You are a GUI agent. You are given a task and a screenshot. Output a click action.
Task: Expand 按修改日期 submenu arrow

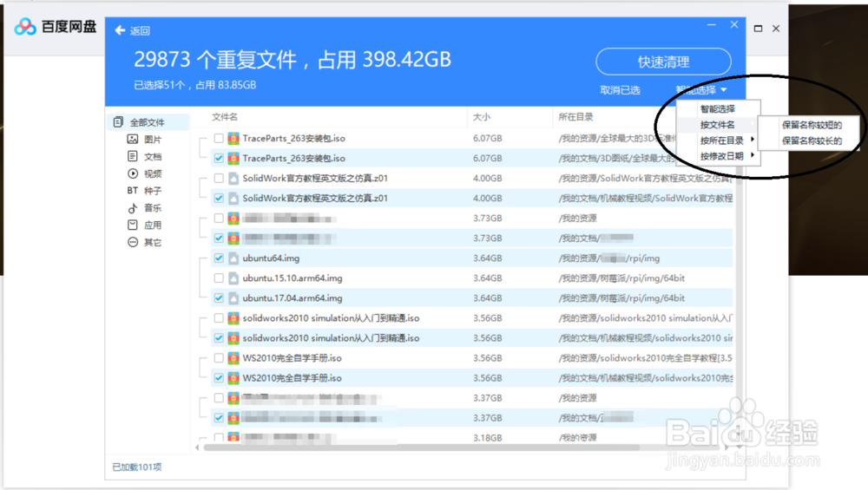click(x=753, y=155)
